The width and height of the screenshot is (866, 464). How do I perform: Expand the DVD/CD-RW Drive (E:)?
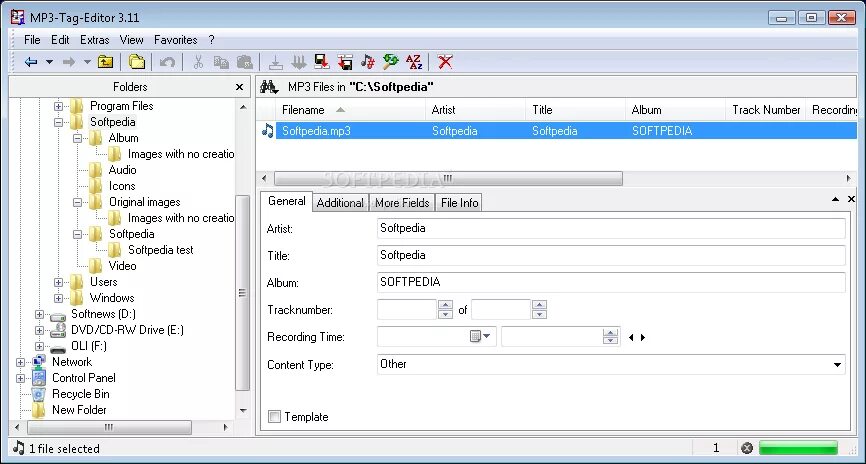pyautogui.click(x=39, y=330)
